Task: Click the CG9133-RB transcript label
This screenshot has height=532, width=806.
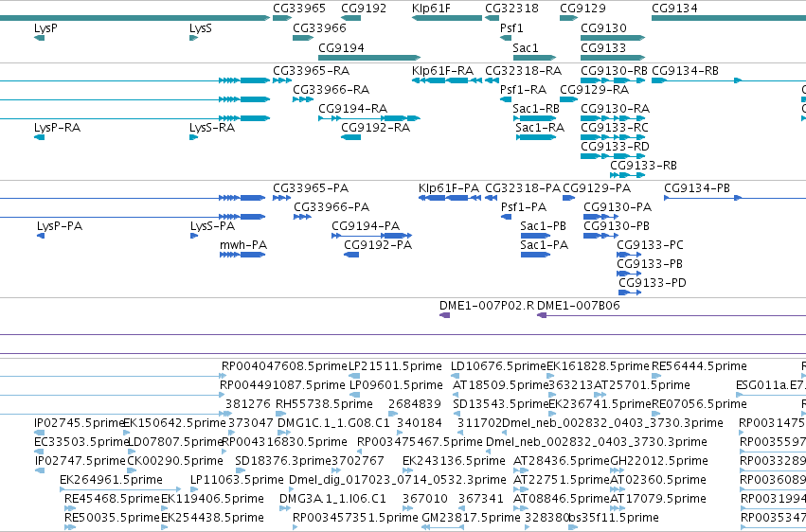Action: [x=643, y=166]
